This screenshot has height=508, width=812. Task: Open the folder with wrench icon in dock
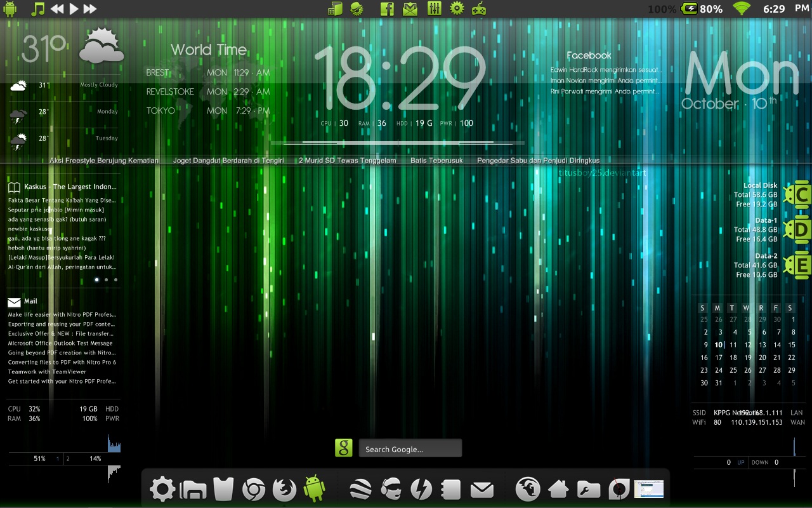[589, 490]
